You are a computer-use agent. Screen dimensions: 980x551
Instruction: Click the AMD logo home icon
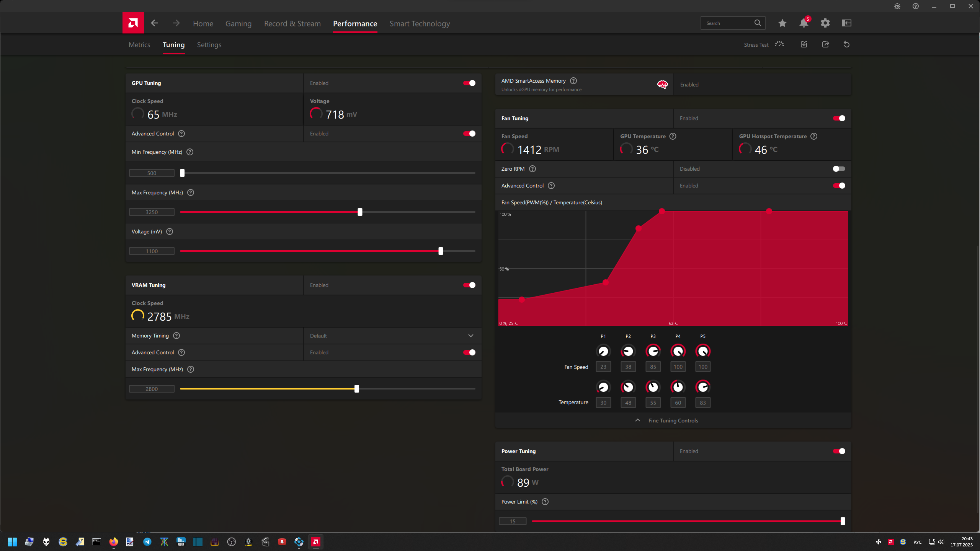point(133,23)
